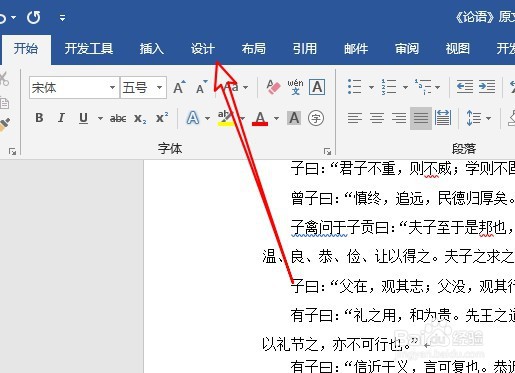
Task: Open the 引用 tab
Action: pos(305,49)
